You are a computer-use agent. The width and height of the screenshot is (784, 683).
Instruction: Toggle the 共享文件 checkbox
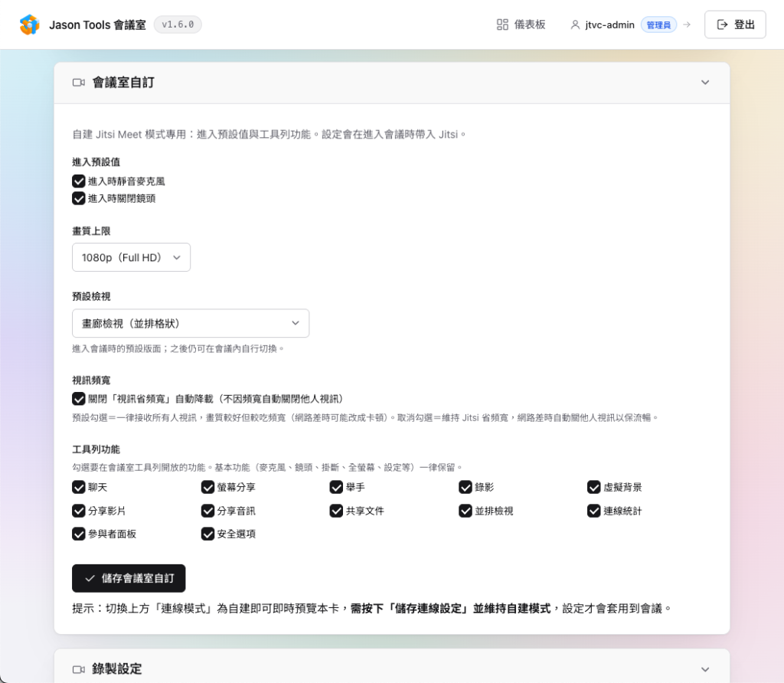click(x=336, y=511)
